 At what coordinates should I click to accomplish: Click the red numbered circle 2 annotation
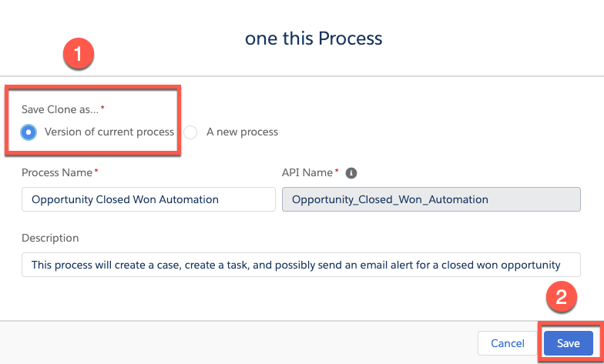click(x=561, y=297)
